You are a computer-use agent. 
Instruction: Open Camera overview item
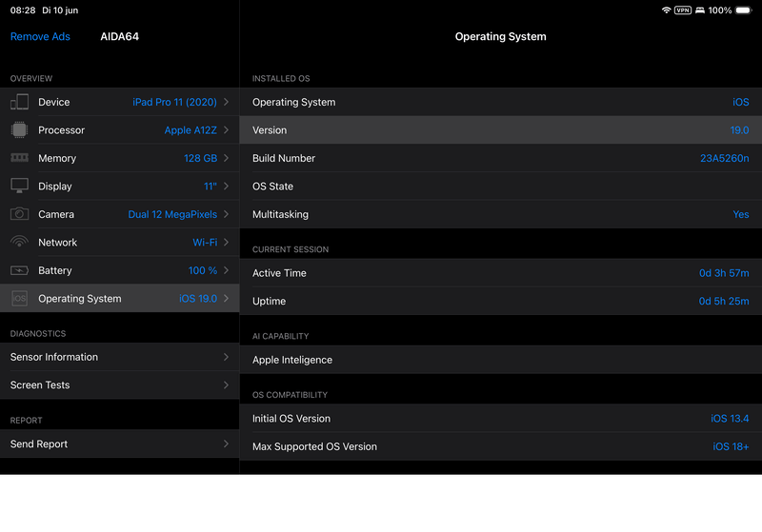[120, 214]
